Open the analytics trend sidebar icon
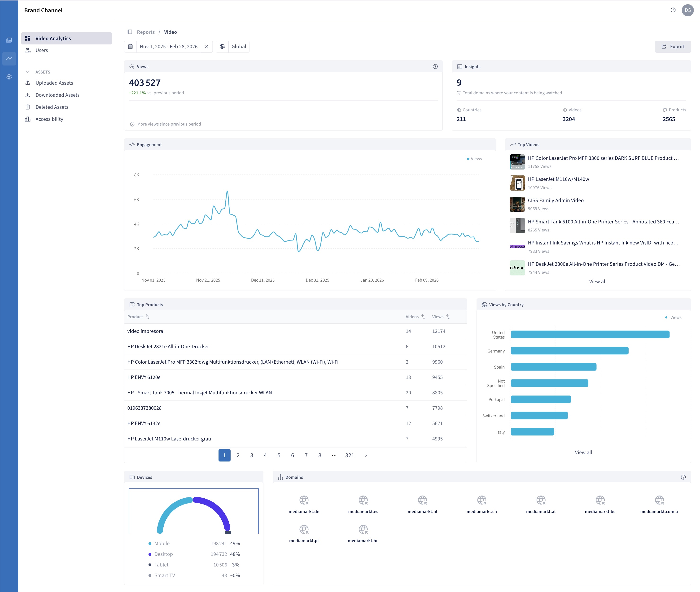Image resolution: width=700 pixels, height=592 pixels. click(x=9, y=58)
